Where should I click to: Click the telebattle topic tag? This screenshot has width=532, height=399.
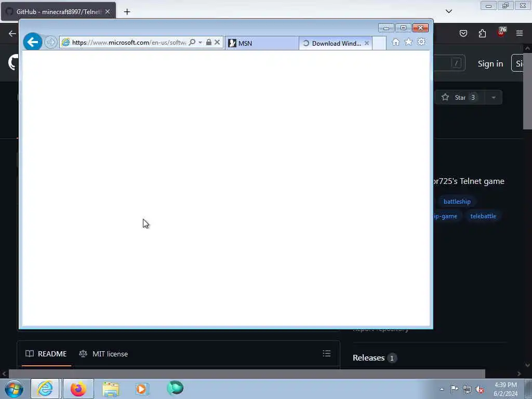click(x=483, y=216)
